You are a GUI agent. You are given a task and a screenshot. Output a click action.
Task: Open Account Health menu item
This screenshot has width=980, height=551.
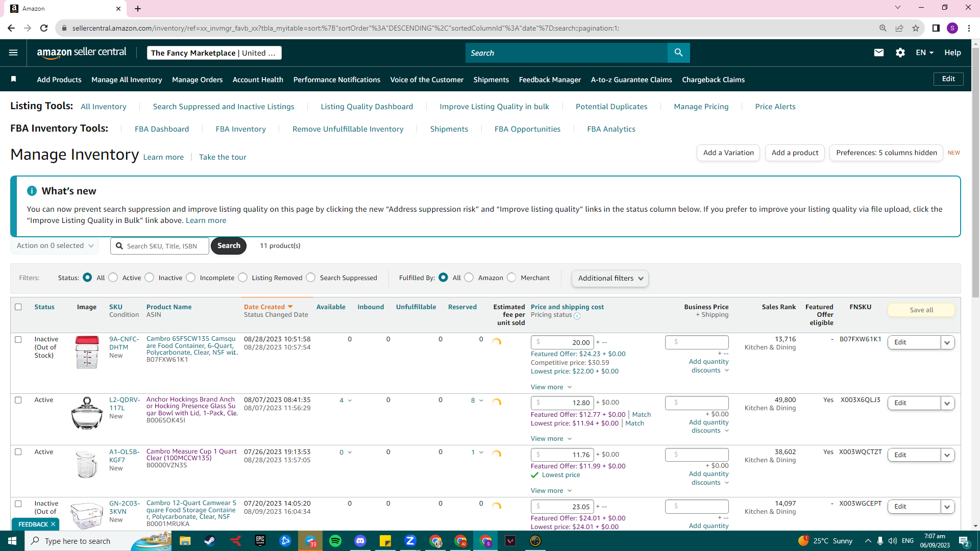pos(258,80)
